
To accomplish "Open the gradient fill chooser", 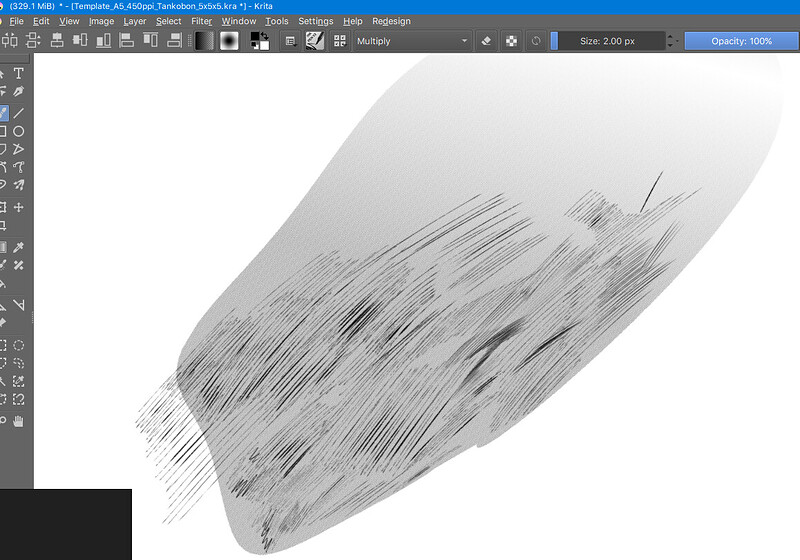I will [x=203, y=41].
